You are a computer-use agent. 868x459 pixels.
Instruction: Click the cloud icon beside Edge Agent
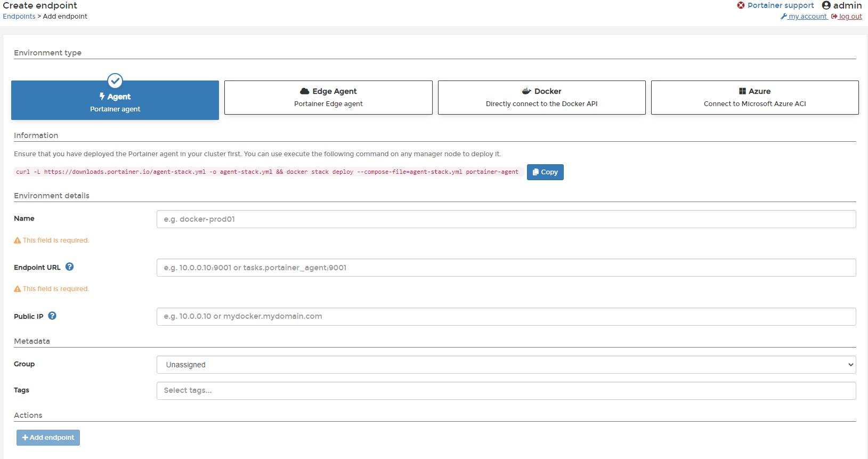point(305,91)
